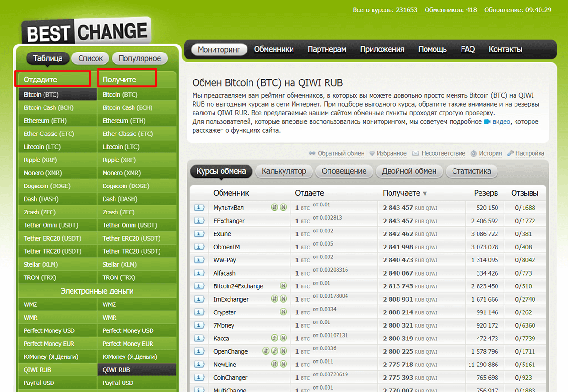The height and width of the screenshot is (392, 568).
Task: Open FAQ in top navigation
Action: 468,49
